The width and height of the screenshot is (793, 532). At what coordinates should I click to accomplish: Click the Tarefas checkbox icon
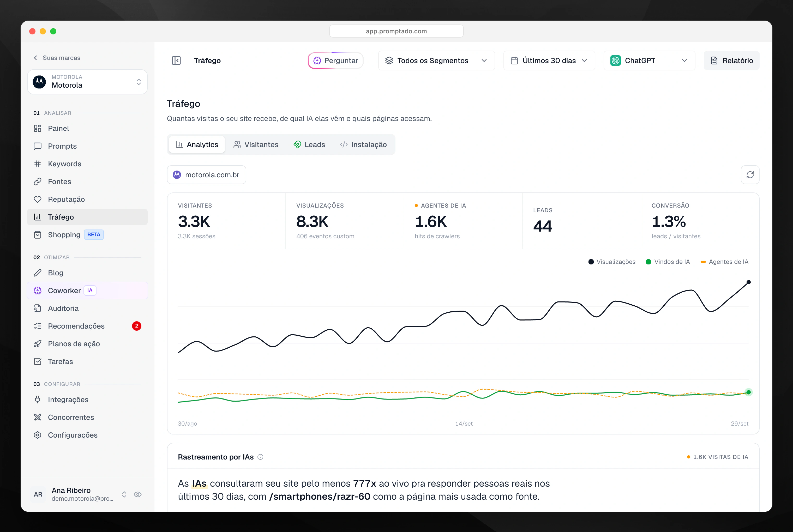coord(38,361)
